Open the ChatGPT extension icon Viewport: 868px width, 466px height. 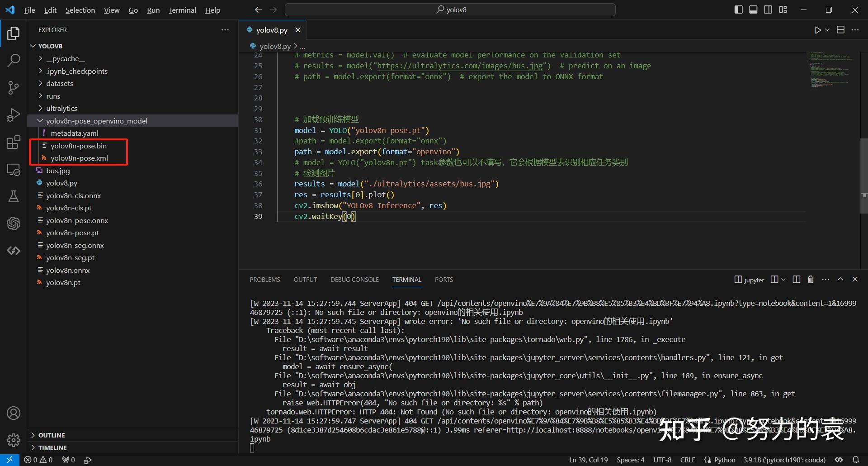[x=14, y=223]
